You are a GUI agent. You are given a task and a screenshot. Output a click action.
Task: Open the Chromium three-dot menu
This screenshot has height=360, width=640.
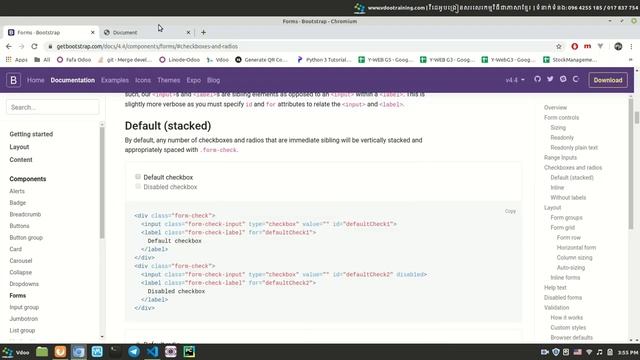coord(631,47)
